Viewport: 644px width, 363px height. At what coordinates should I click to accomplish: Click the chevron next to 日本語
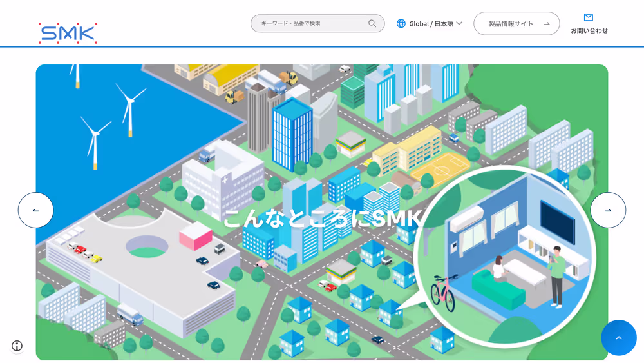[459, 24]
